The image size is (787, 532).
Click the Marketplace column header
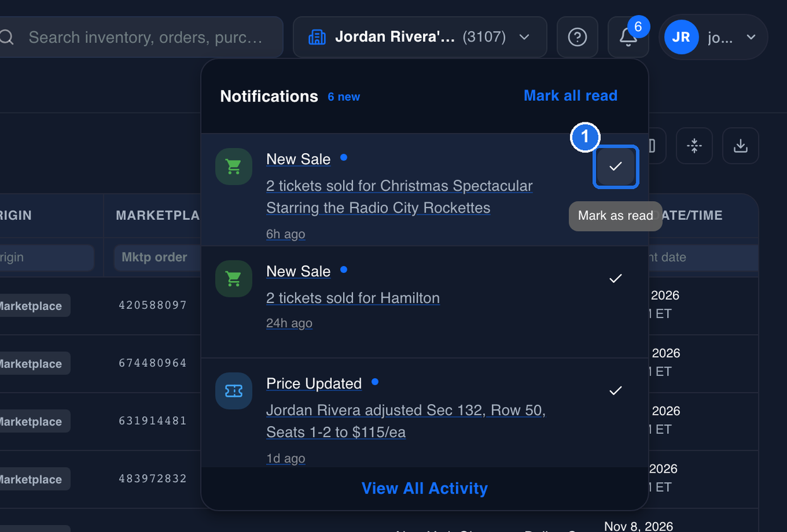pos(158,216)
